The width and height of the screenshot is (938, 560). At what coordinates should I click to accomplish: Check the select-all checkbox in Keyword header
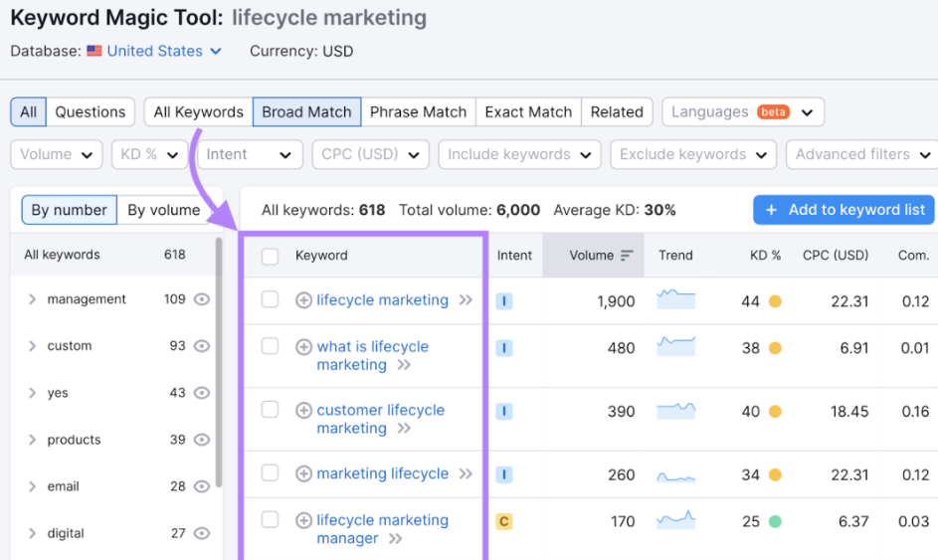(x=270, y=257)
